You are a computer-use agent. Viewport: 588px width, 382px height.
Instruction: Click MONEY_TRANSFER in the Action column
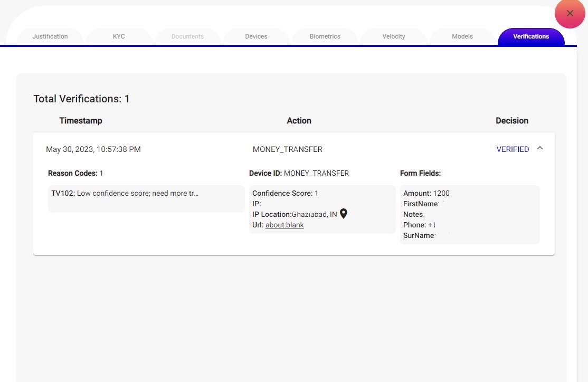coord(288,149)
